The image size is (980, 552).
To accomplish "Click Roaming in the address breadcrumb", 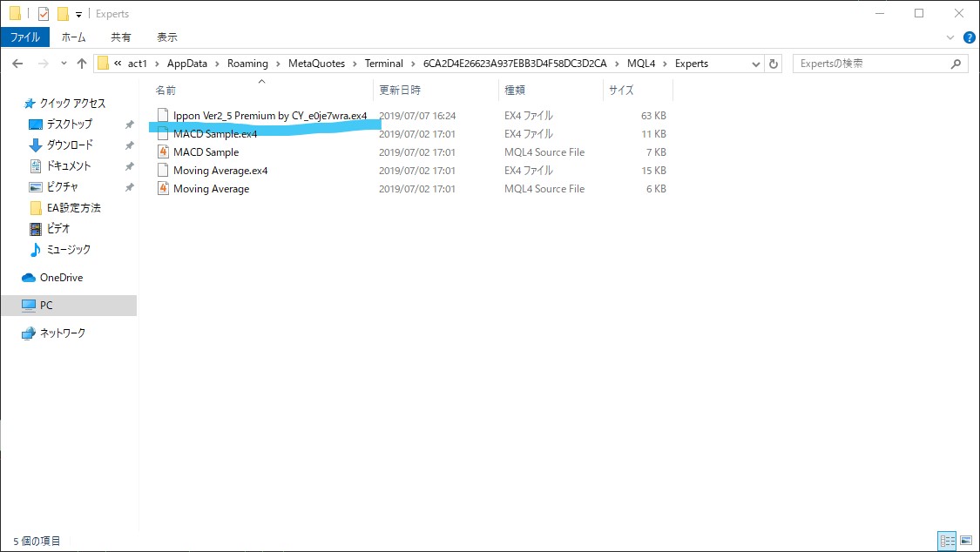I will (247, 64).
